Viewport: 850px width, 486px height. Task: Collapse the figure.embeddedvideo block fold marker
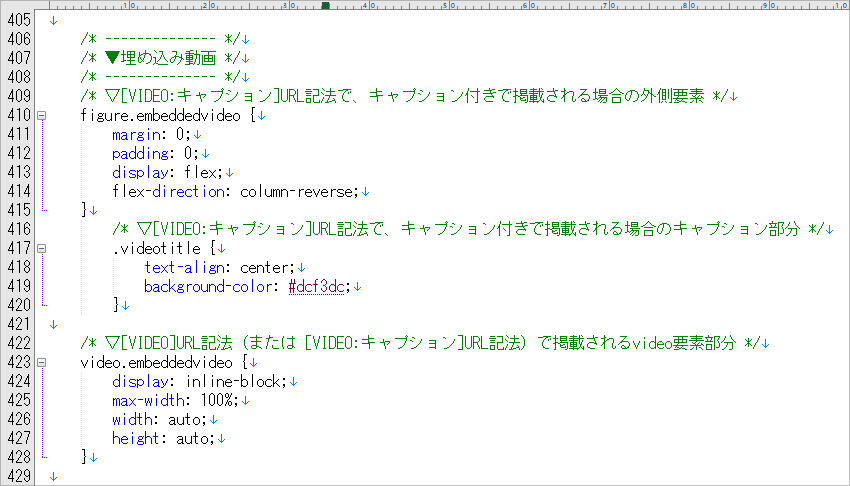coord(41,115)
